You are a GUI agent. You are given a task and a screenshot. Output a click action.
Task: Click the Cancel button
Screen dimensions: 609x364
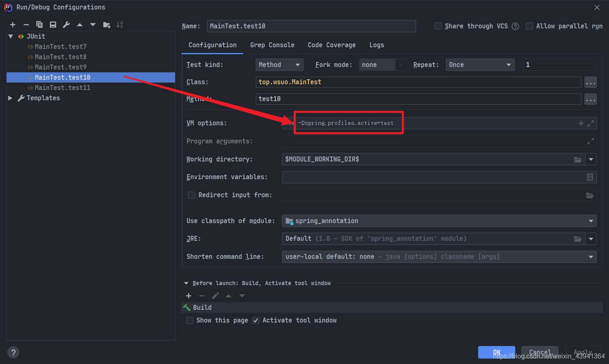point(539,352)
